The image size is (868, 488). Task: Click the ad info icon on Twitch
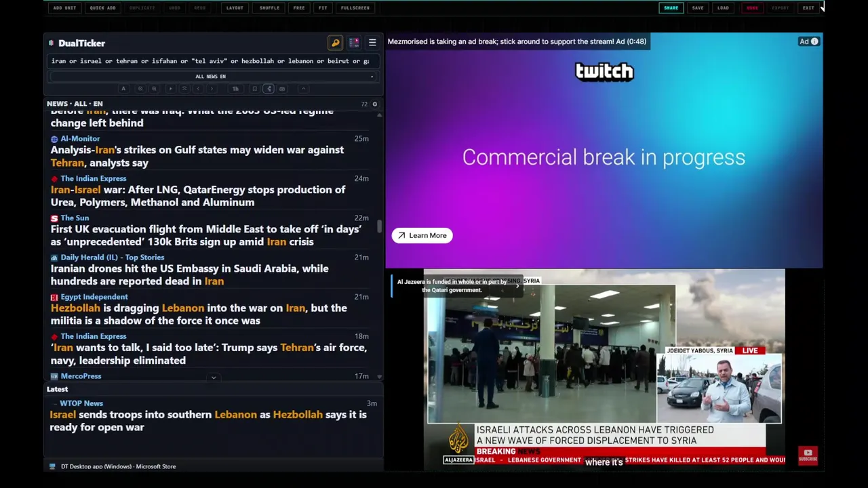(814, 41)
